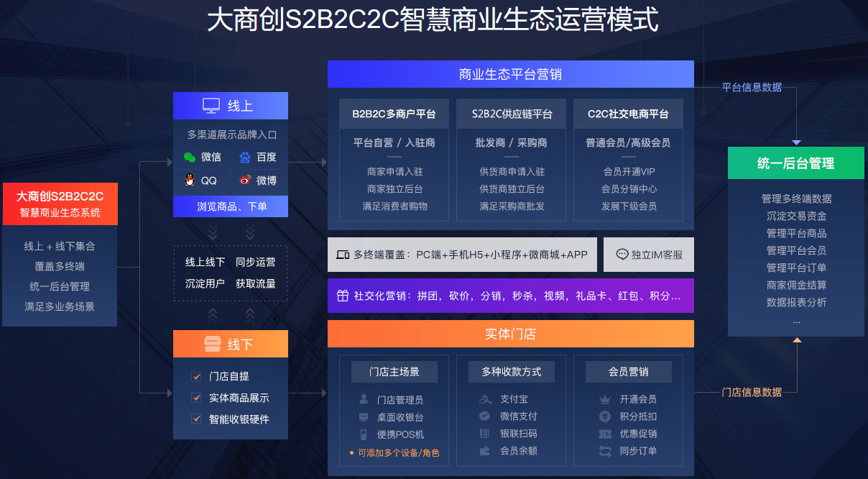The width and height of the screenshot is (868, 479).
Task: Select the C2C社交电商平台 header
Action: pos(628,114)
